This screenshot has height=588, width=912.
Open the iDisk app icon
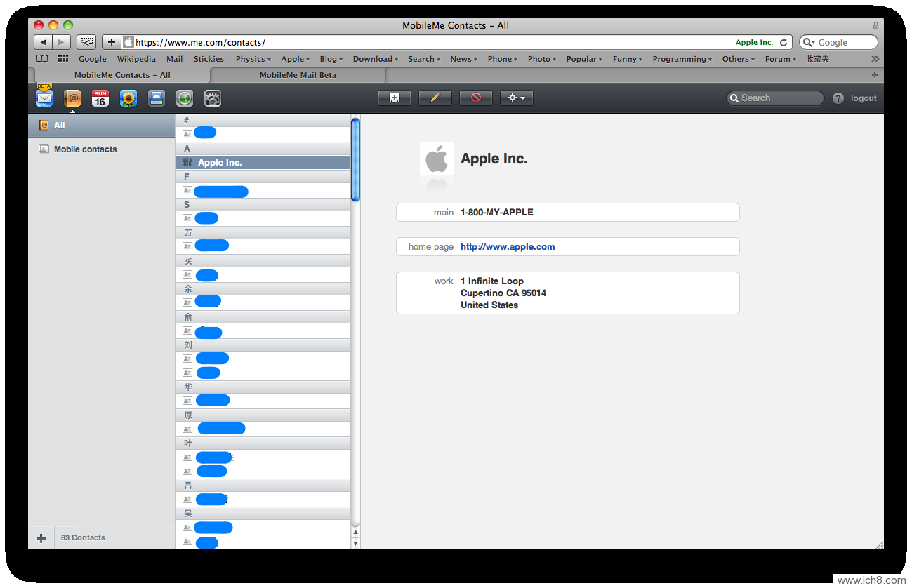(x=157, y=98)
